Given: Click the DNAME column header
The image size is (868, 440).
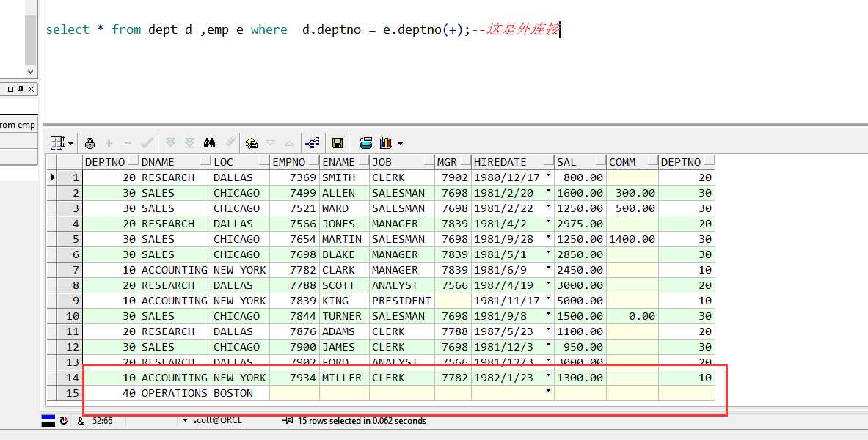Looking at the screenshot, I should (x=175, y=162).
